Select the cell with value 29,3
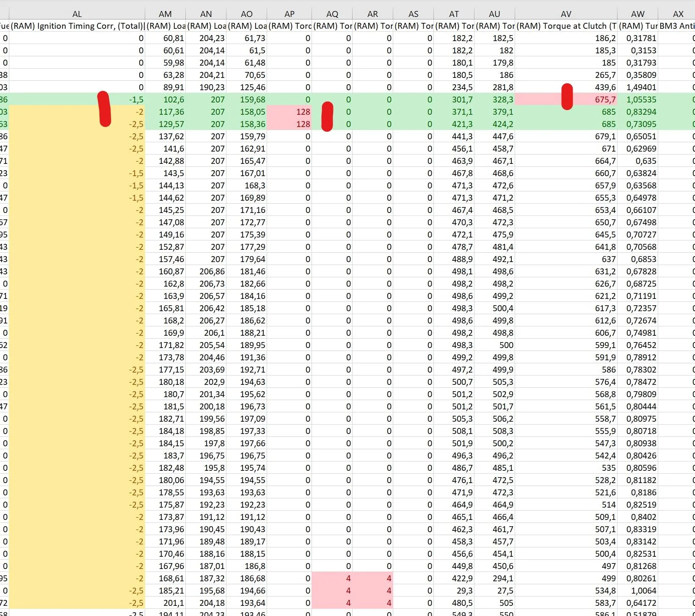The height and width of the screenshot is (616, 695). 454,591
